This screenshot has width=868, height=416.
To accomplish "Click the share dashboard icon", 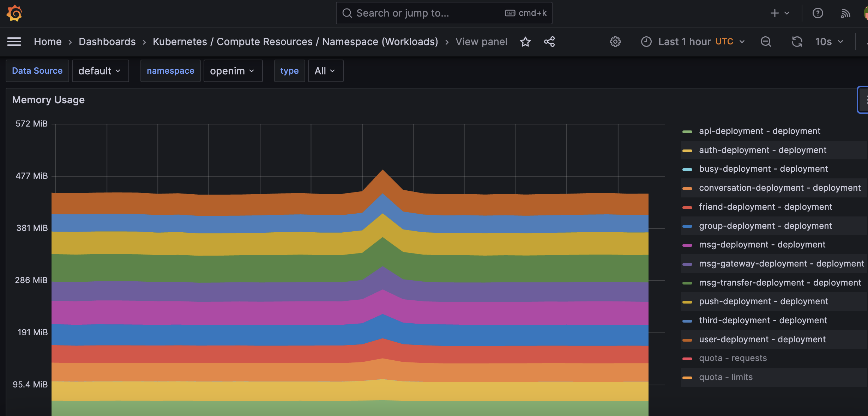I will tap(549, 42).
